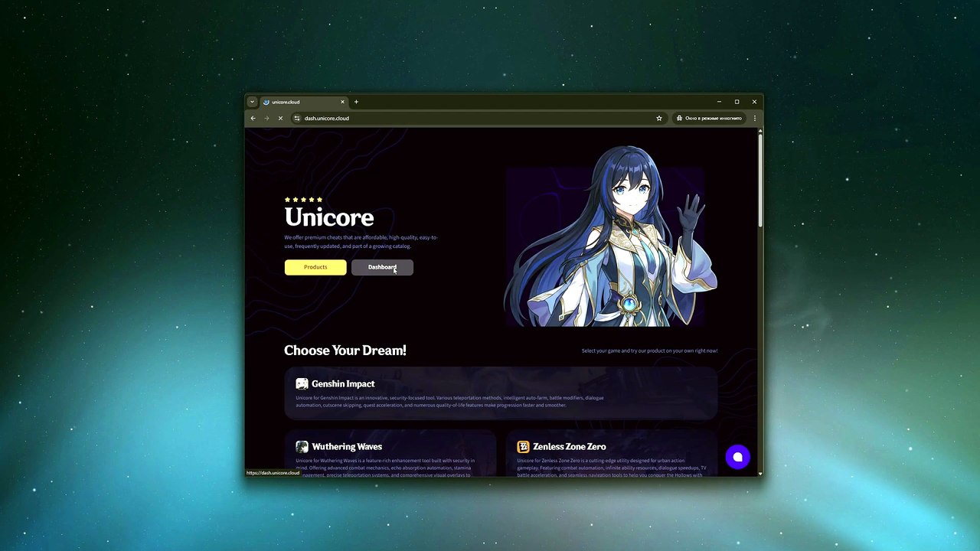Stop the page from loading
Screen dimensions: 980x551
(x=280, y=118)
